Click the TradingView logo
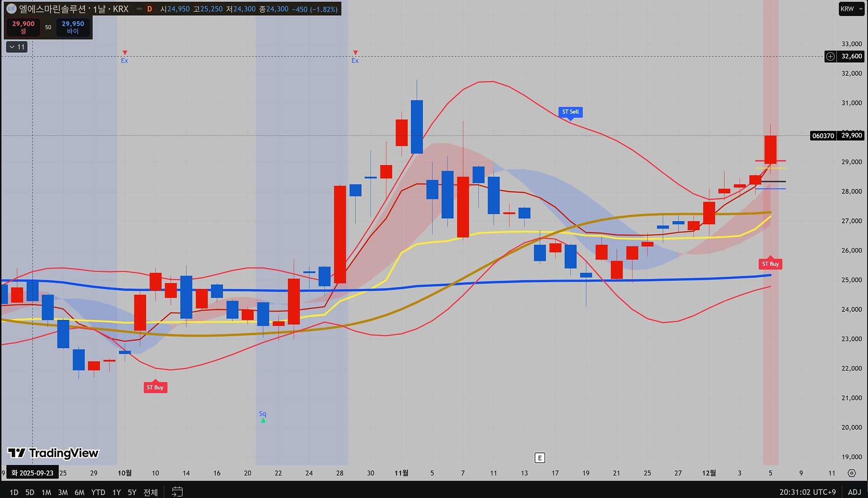 53,453
